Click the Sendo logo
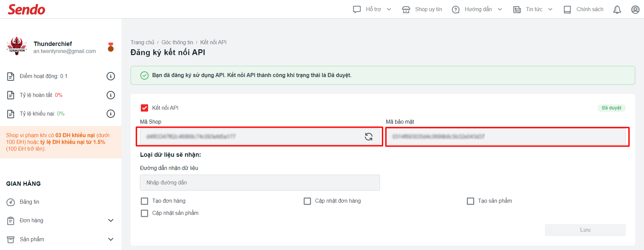This screenshot has height=250, width=644. [x=26, y=9]
